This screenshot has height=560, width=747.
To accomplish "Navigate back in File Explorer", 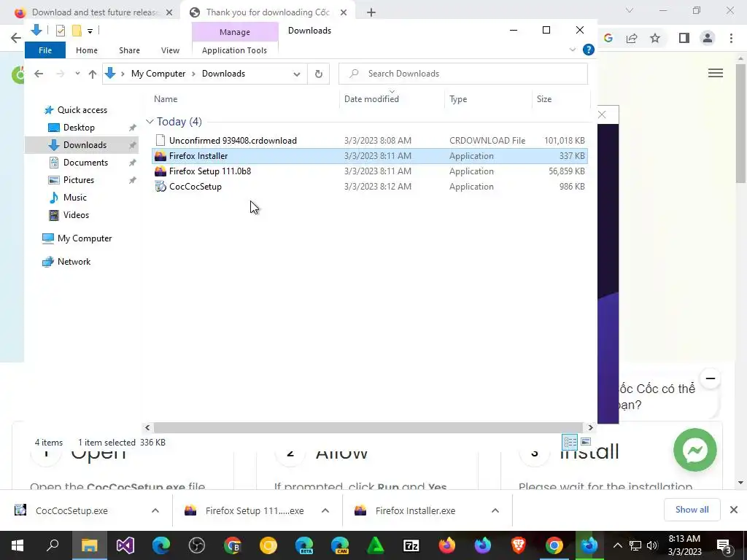I will (x=39, y=74).
